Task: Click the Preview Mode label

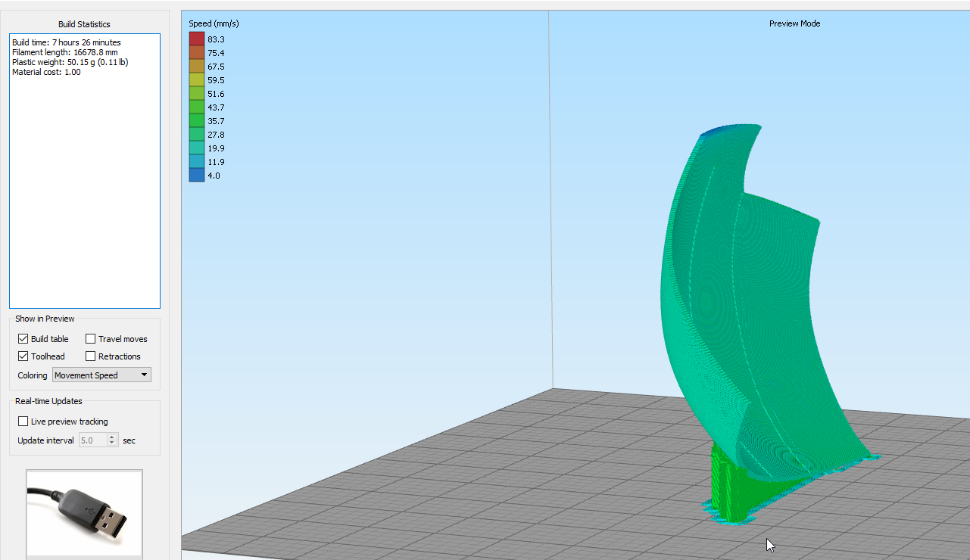Action: (x=794, y=23)
